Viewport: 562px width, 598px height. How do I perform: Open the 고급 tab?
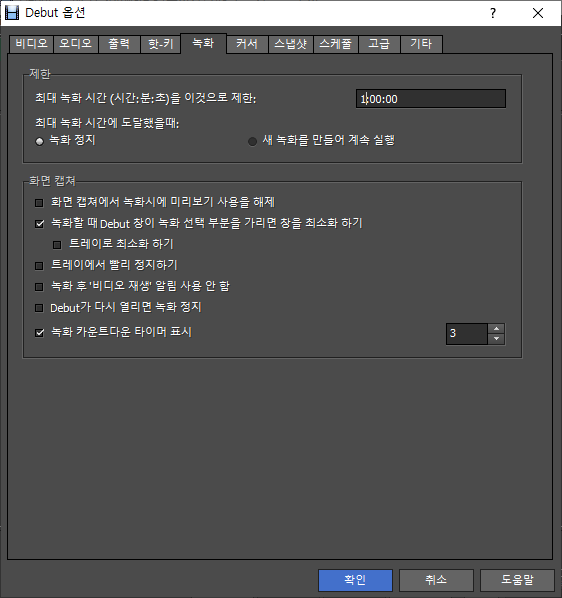pyautogui.click(x=379, y=44)
